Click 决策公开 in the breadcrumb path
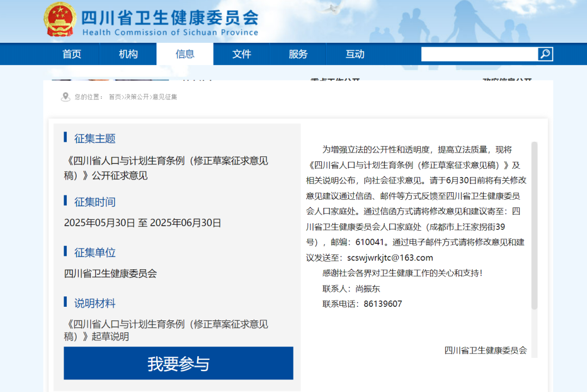Image resolution: width=587 pixels, height=392 pixels. pos(136,97)
